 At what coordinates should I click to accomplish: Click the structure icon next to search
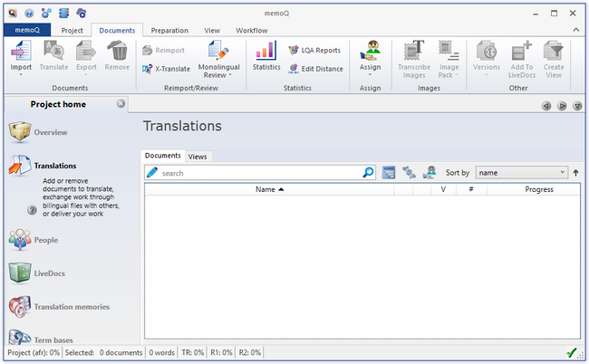(409, 173)
